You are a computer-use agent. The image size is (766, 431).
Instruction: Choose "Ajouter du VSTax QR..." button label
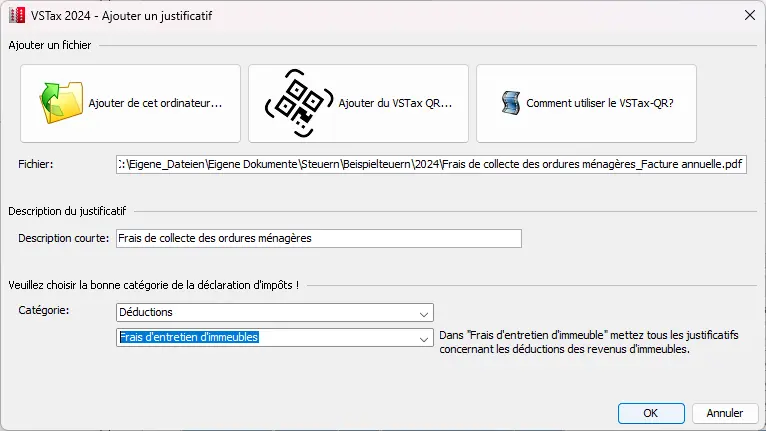(x=396, y=103)
